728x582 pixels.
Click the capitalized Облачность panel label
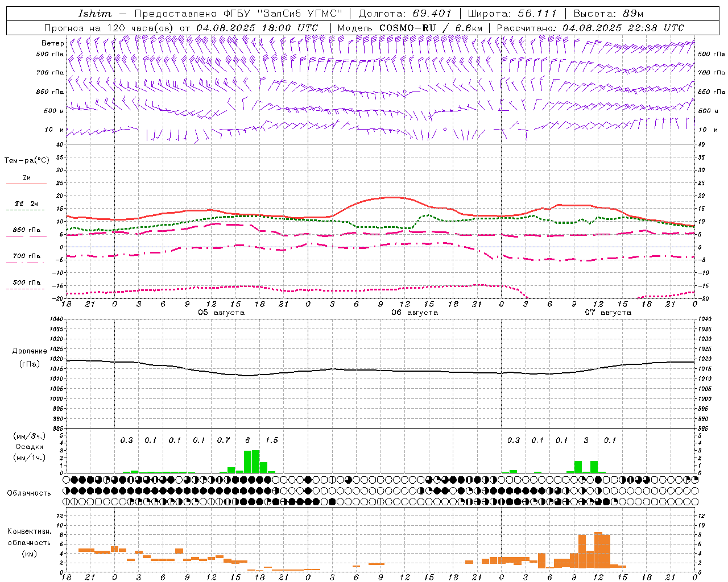(x=29, y=493)
